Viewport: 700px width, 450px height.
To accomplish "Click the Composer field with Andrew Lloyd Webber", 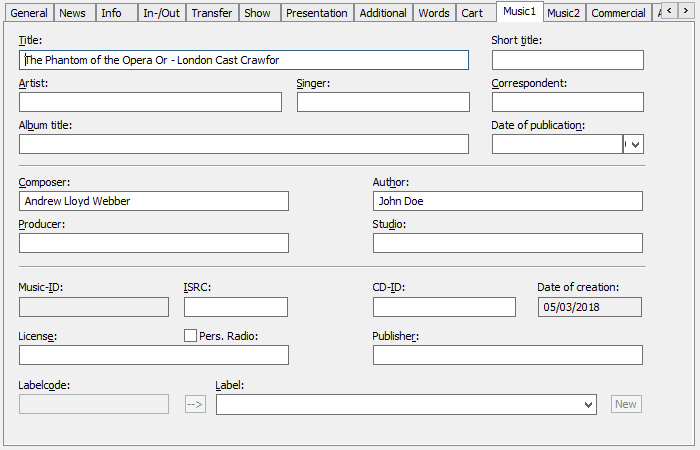I will (x=153, y=201).
